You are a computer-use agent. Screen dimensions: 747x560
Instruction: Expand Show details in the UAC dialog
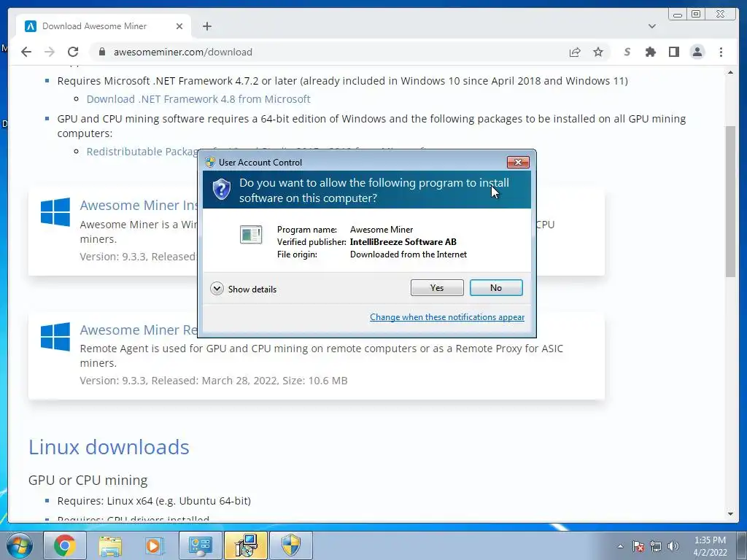coord(244,289)
